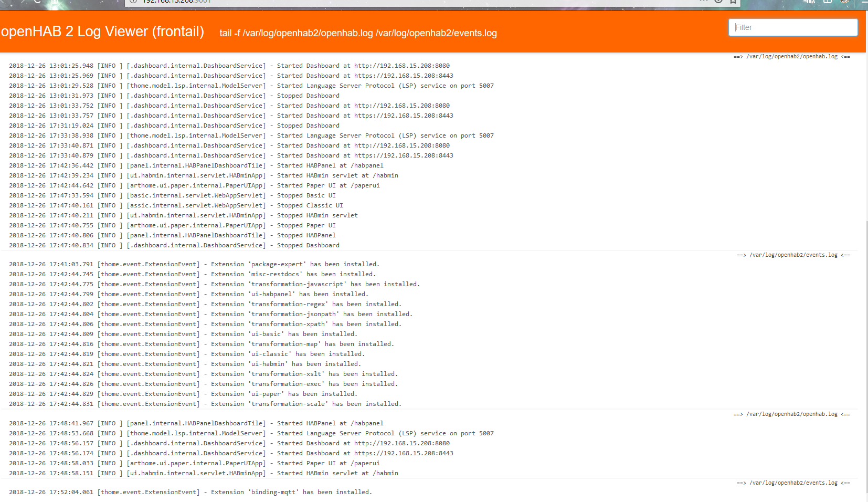Select the 'transformation-exec' extension event line
The height and width of the screenshot is (502, 868).
tap(203, 384)
